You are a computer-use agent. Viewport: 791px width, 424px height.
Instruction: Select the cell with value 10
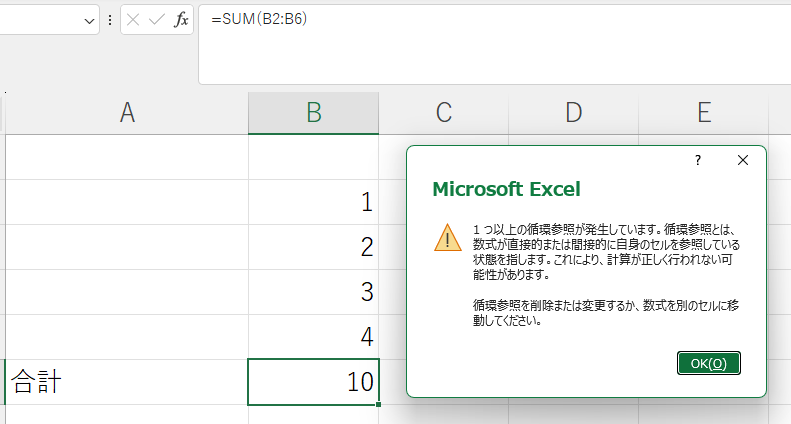pyautogui.click(x=313, y=382)
